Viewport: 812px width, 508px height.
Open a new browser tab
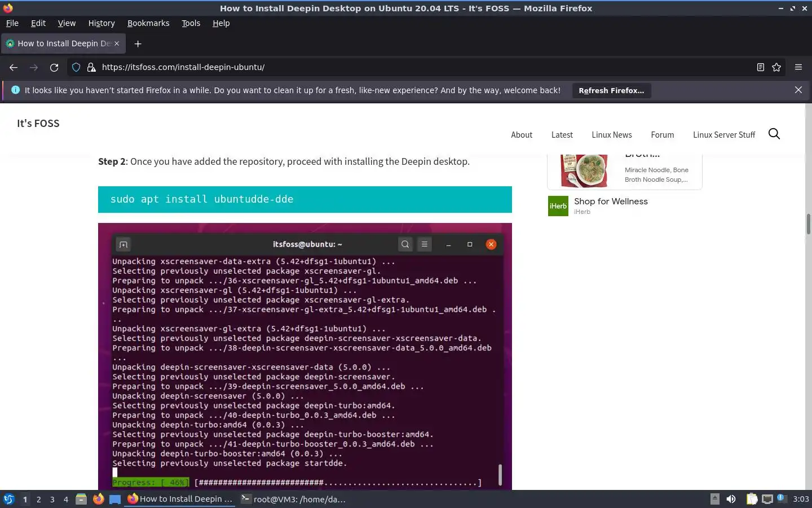tap(138, 43)
